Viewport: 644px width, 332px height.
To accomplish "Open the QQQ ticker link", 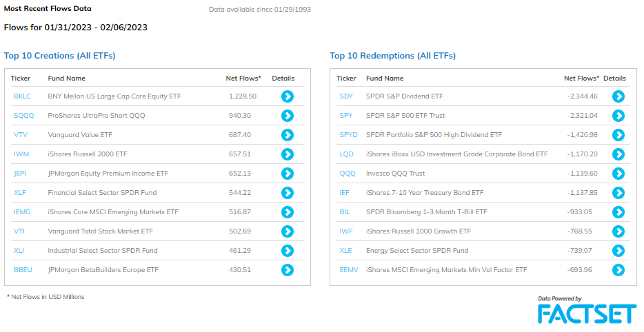I will (348, 174).
